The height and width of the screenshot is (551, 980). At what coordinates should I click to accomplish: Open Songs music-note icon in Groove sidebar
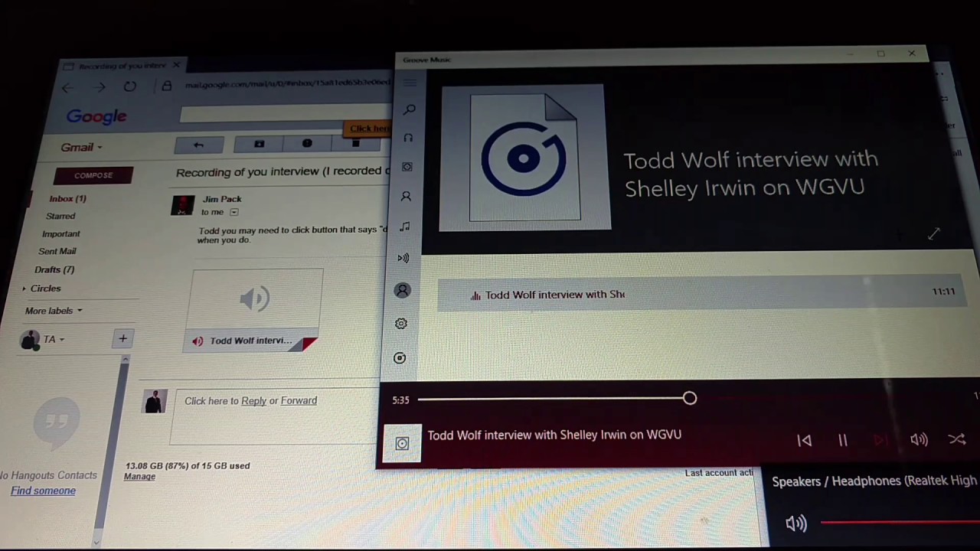point(405,227)
